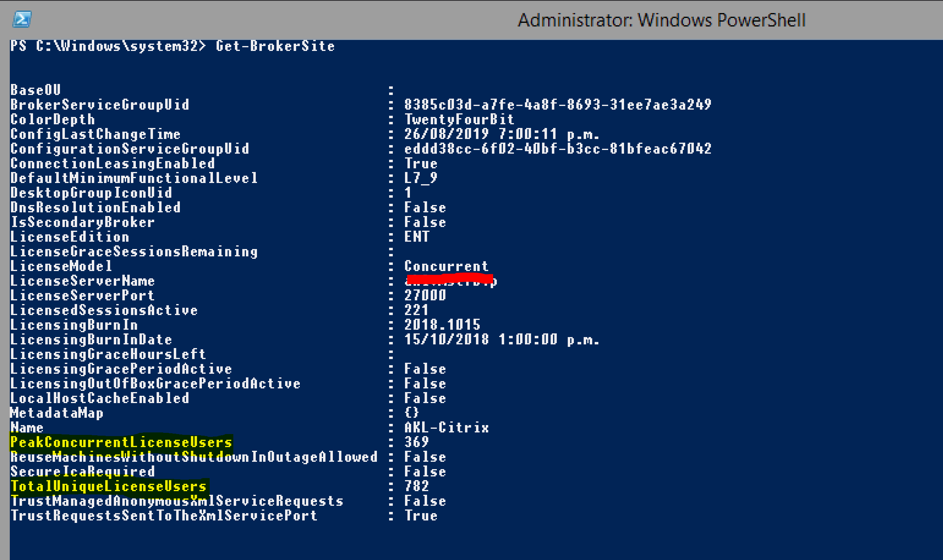943x560 pixels.
Task: Click the LicensedSessionsActive value 221
Action: click(x=416, y=310)
